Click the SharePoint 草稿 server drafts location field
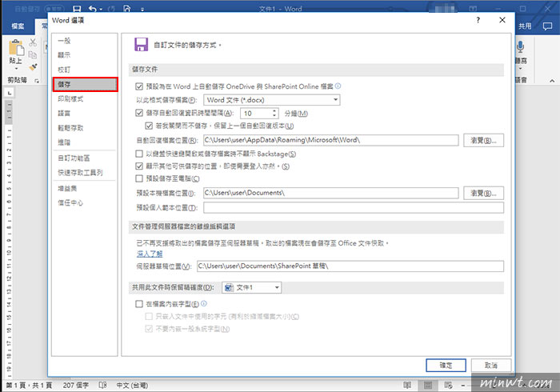Viewport: 560px width, 392px height. point(350,266)
